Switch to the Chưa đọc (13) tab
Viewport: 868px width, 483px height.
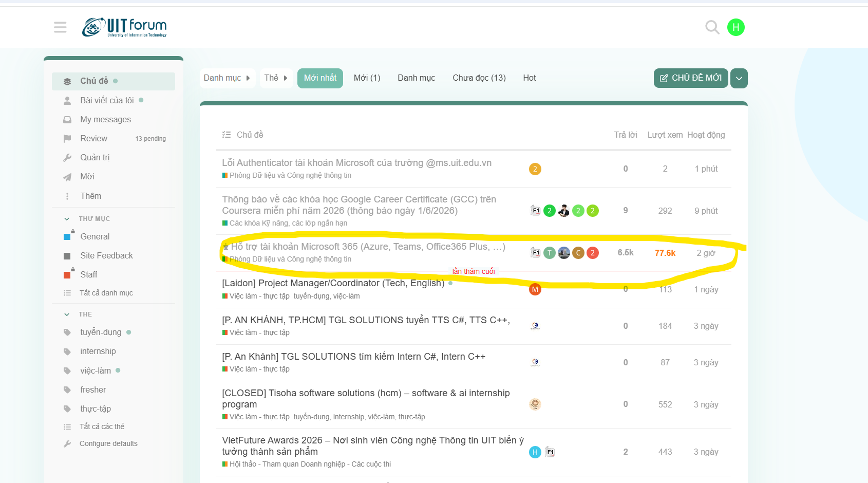pyautogui.click(x=479, y=78)
